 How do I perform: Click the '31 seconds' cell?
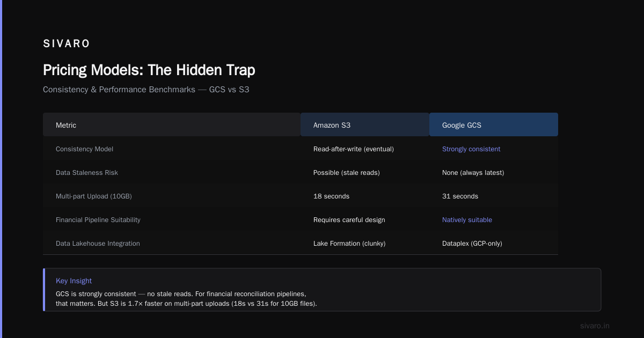[460, 196]
